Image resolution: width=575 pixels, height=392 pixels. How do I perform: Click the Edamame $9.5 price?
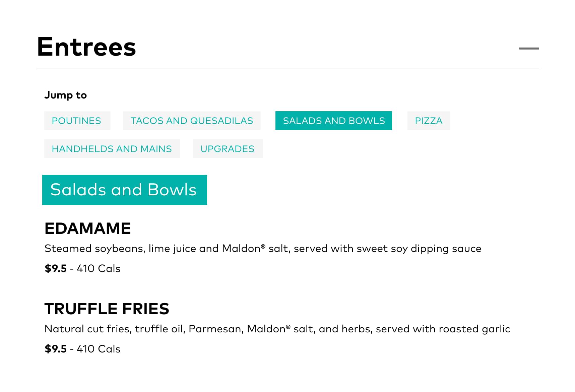tap(56, 269)
